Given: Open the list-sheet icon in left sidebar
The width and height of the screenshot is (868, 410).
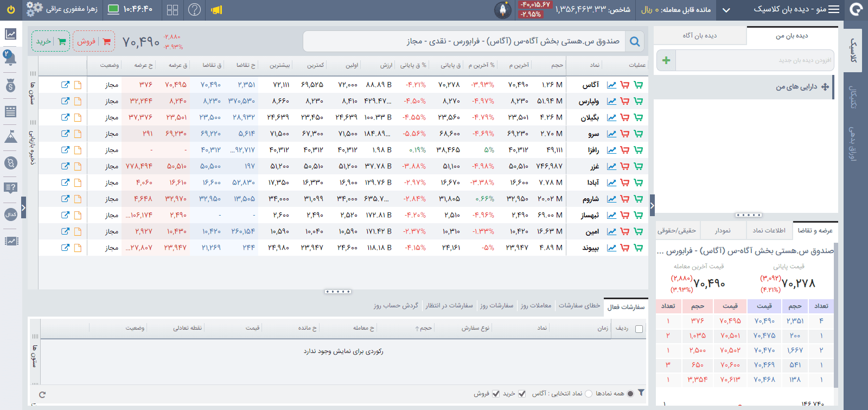Looking at the screenshot, I should coord(10,111).
